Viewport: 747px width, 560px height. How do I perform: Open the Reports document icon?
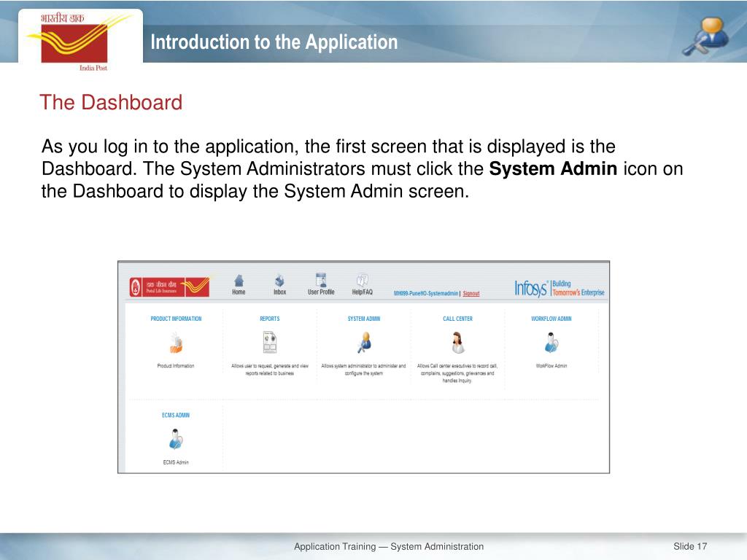[x=270, y=343]
